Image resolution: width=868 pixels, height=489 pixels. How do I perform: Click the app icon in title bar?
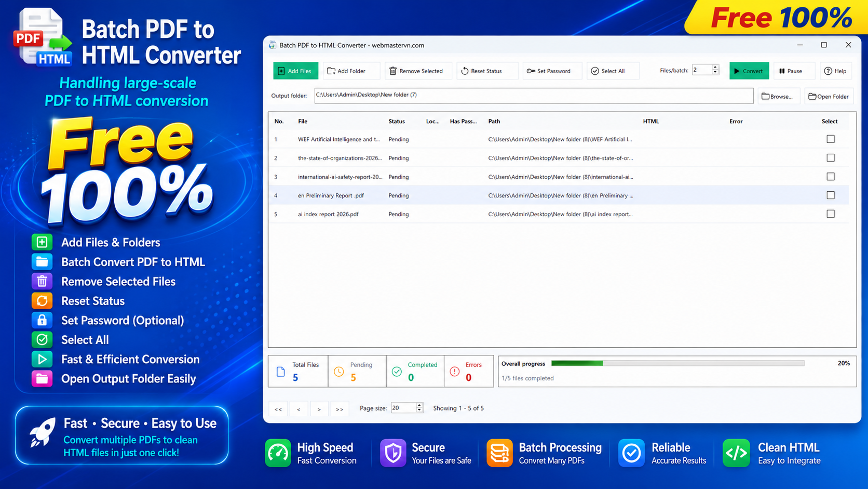[273, 45]
